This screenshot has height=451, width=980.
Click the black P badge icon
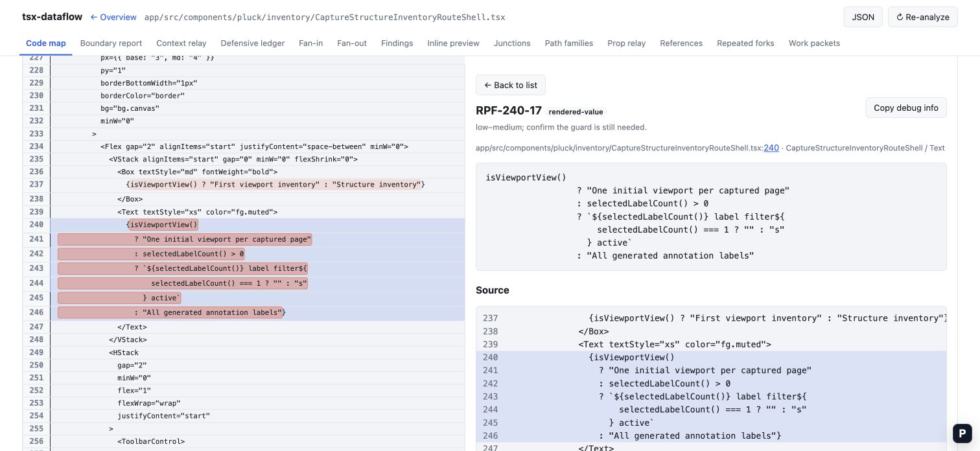(x=962, y=434)
